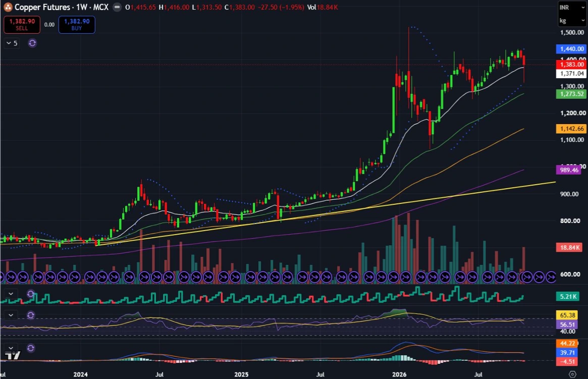The height and width of the screenshot is (379, 588).
Task: Click the purple refresh icon beside the 5 indicator toggle
Action: click(x=32, y=43)
